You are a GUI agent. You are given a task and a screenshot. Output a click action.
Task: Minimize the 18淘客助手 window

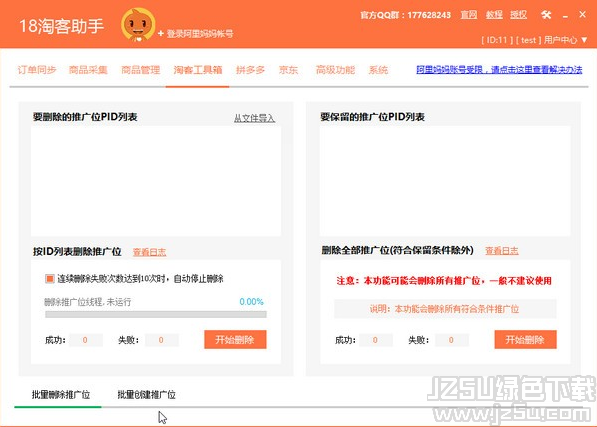coord(565,16)
